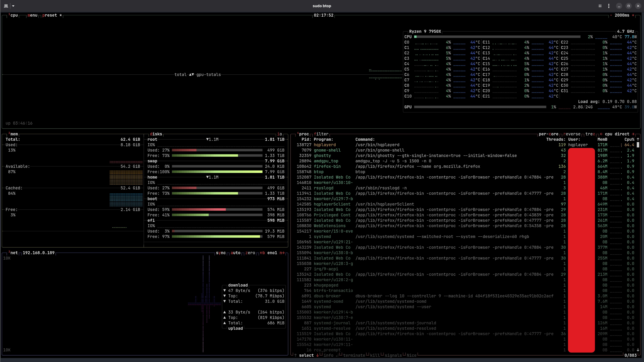Click the new tab icon in titlebar
Viewport: 644px width, 362px height.
[x=6, y=6]
